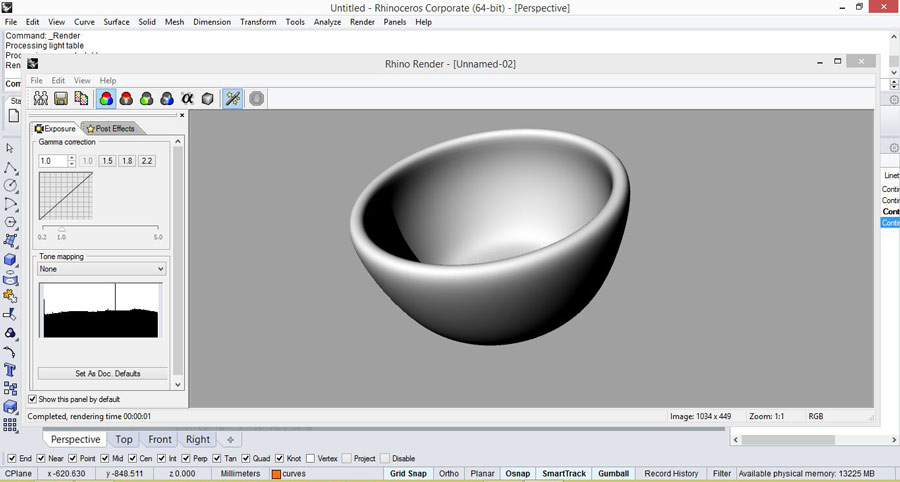Screen dimensions: 900x482
Task: Switch to the Front viewport tab
Action: [160, 440]
